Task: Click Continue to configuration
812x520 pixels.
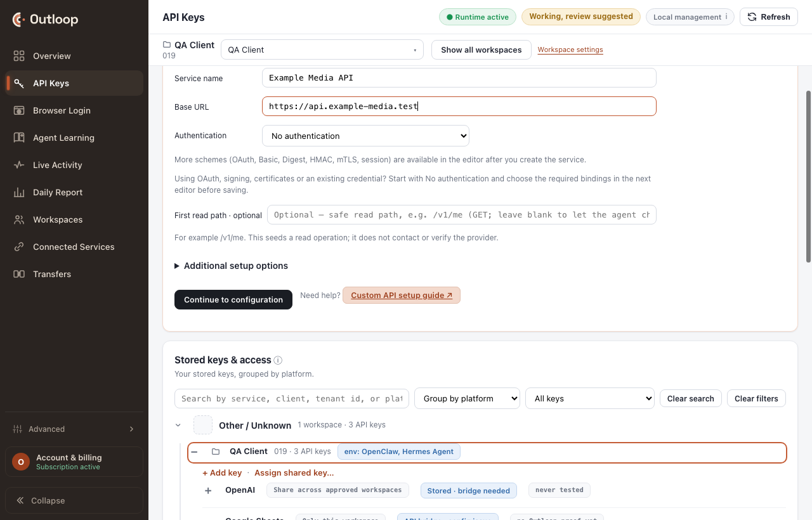Action: pyautogui.click(x=233, y=299)
